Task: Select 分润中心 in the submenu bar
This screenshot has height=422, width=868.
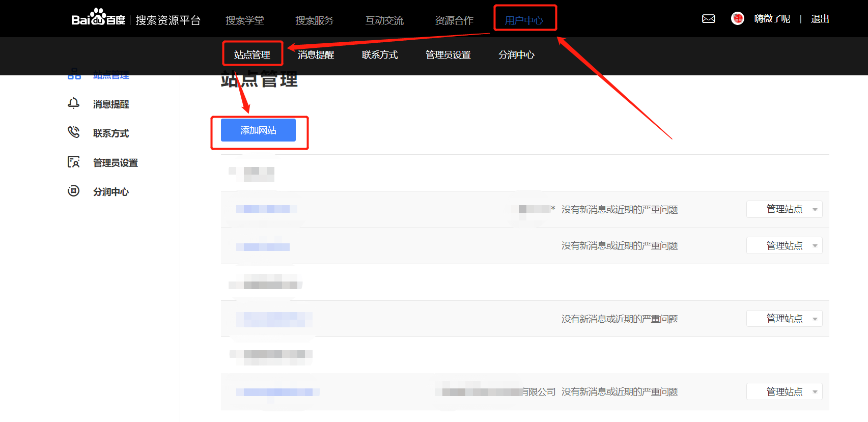Action: point(516,54)
